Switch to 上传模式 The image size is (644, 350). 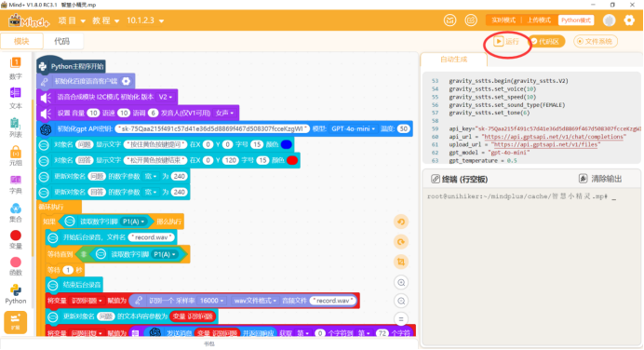(x=539, y=20)
